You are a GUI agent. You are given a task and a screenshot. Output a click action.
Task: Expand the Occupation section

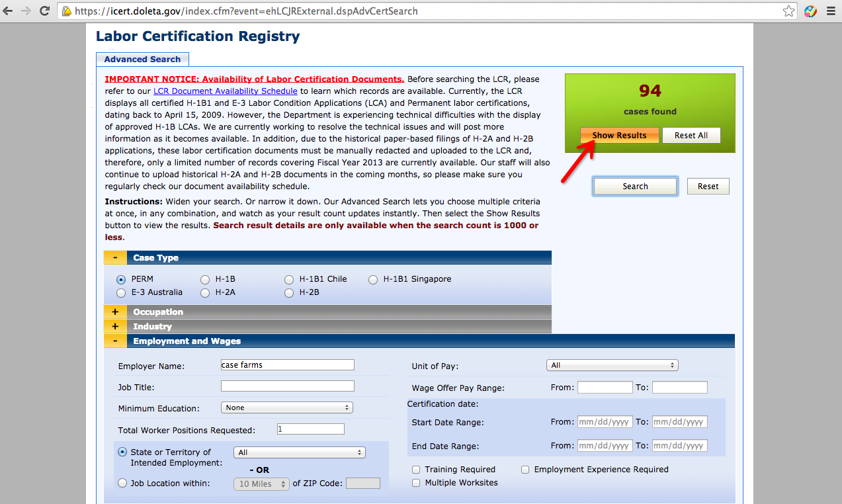[x=115, y=312]
